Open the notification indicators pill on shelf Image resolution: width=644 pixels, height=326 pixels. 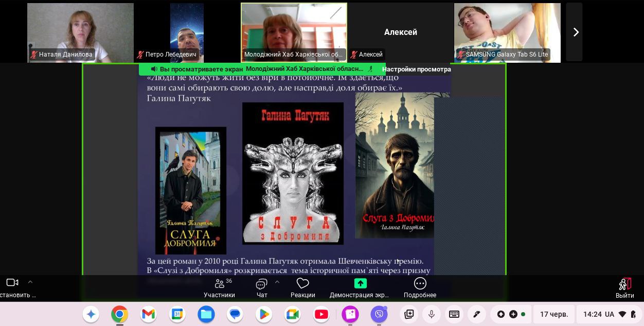point(512,314)
